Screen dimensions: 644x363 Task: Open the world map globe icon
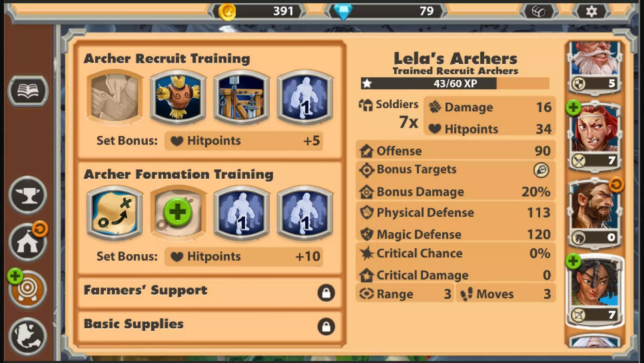point(28,337)
